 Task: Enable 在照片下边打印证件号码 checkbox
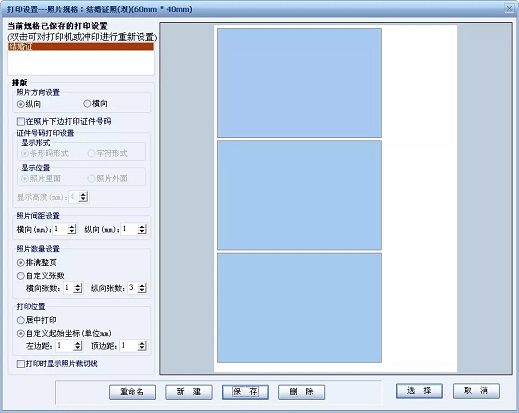(x=21, y=121)
